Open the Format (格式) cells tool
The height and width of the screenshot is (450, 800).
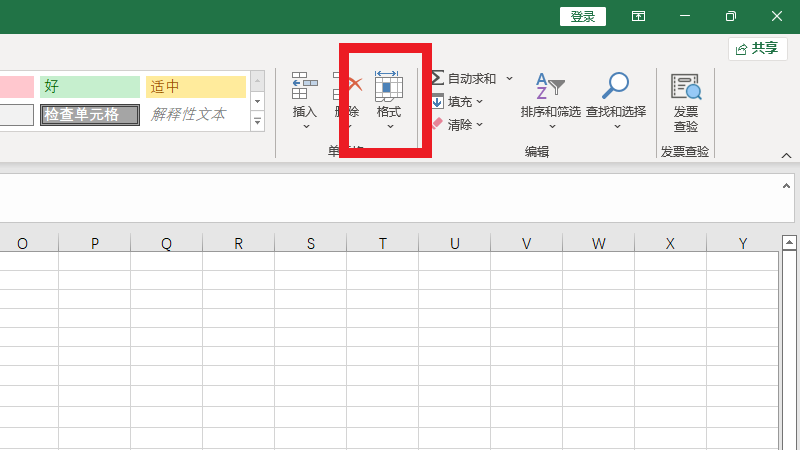click(388, 88)
